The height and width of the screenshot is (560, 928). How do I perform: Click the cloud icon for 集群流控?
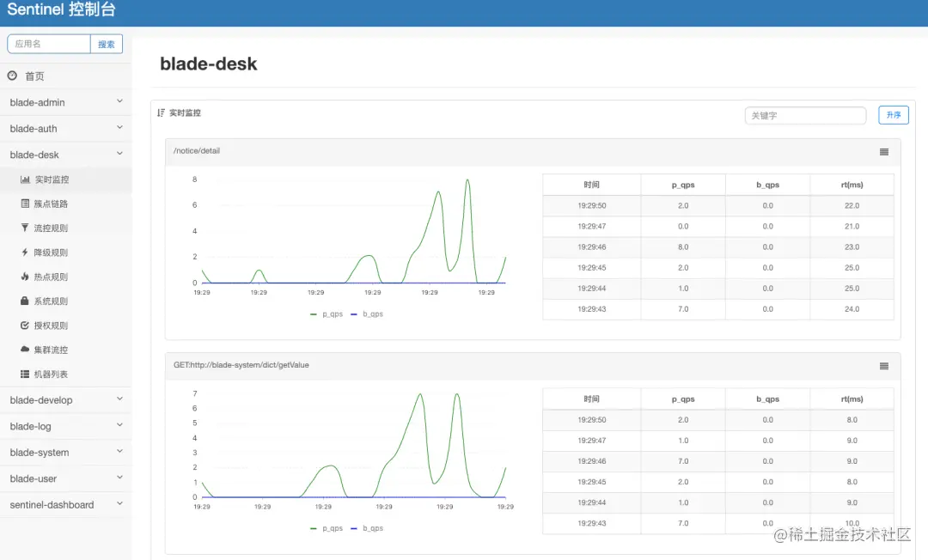pyautogui.click(x=25, y=349)
